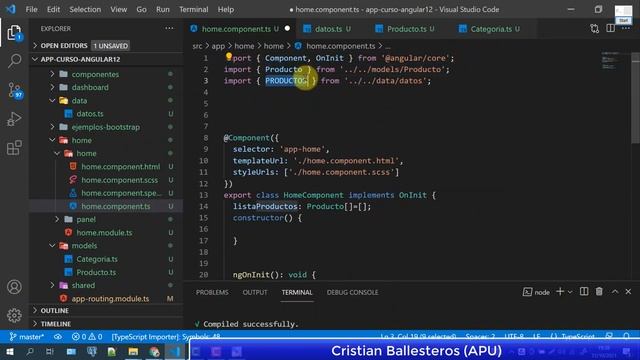
Task: Switch to the Problems panel tab
Action: 212,292
